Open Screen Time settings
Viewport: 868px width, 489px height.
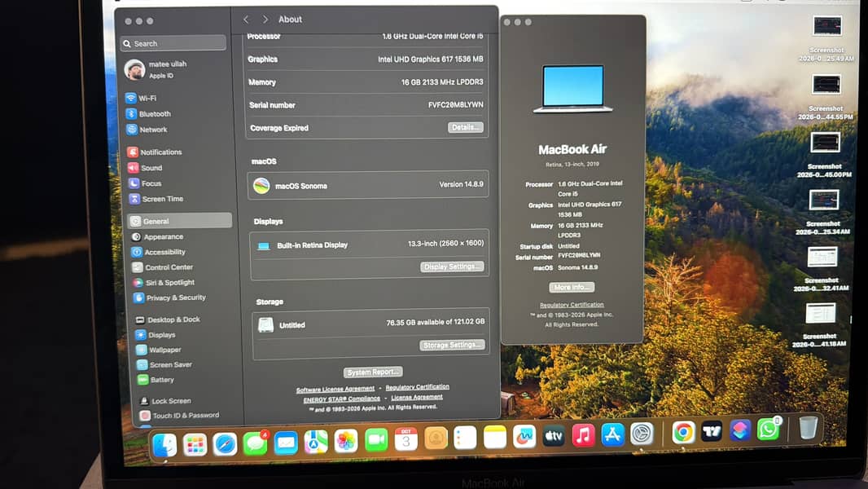(156, 199)
